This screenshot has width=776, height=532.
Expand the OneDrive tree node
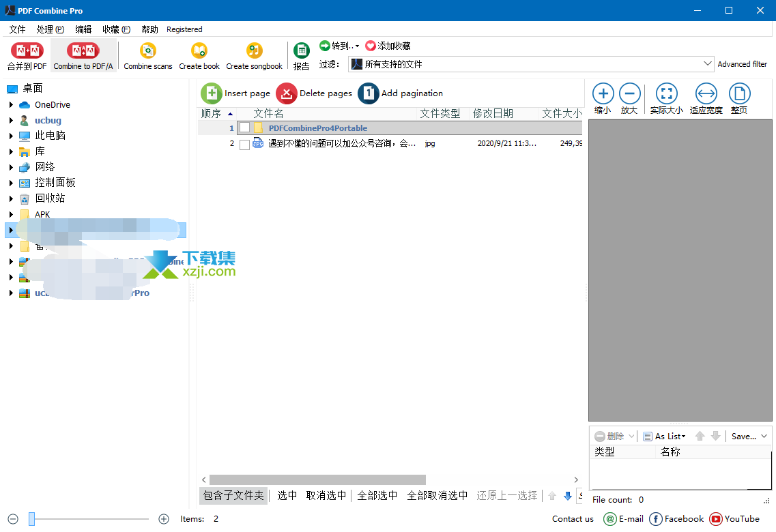click(11, 105)
